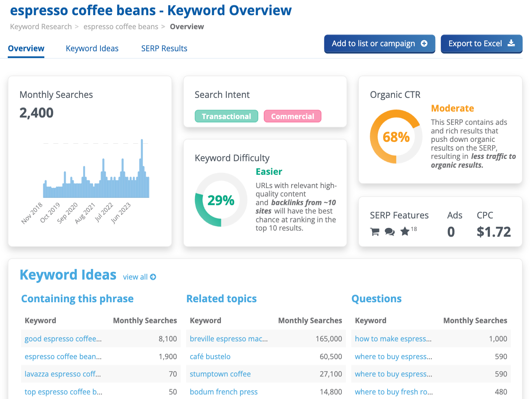This screenshot has width=532, height=399.
Task: Select the Overview tab
Action: [26, 48]
